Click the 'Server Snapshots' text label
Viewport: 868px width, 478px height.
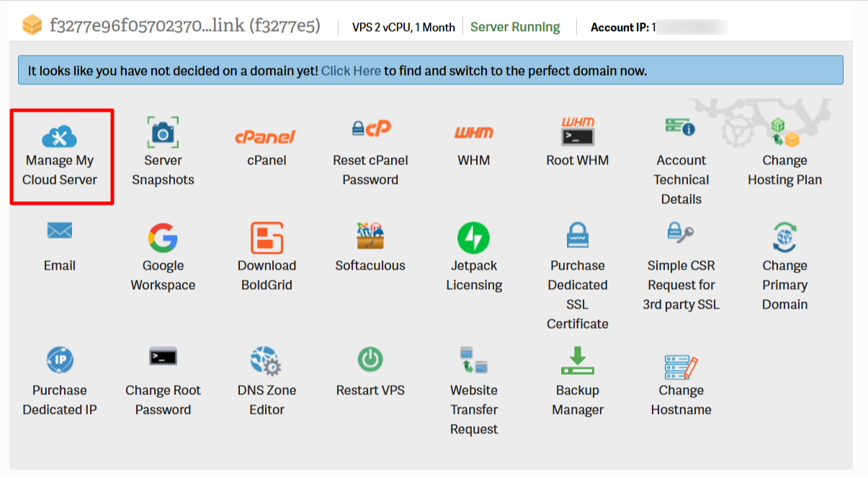coord(163,170)
